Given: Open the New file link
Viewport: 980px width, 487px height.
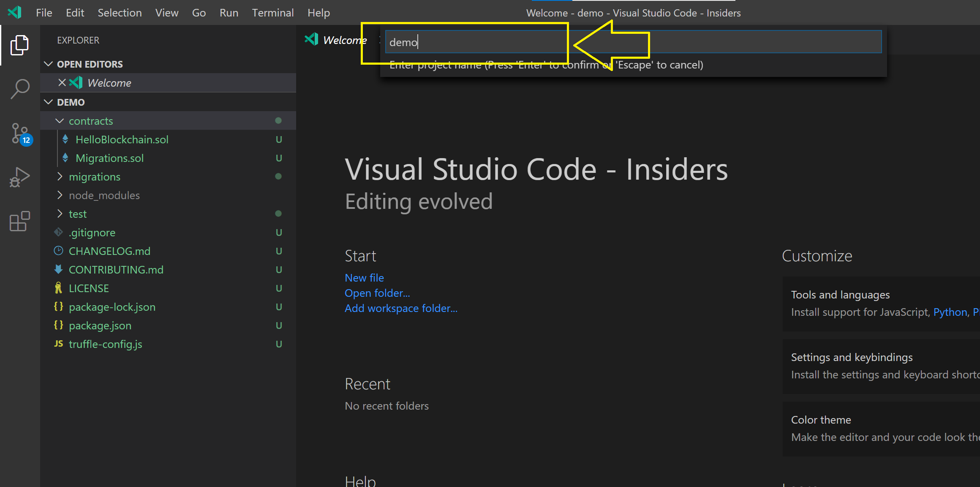Looking at the screenshot, I should (364, 277).
